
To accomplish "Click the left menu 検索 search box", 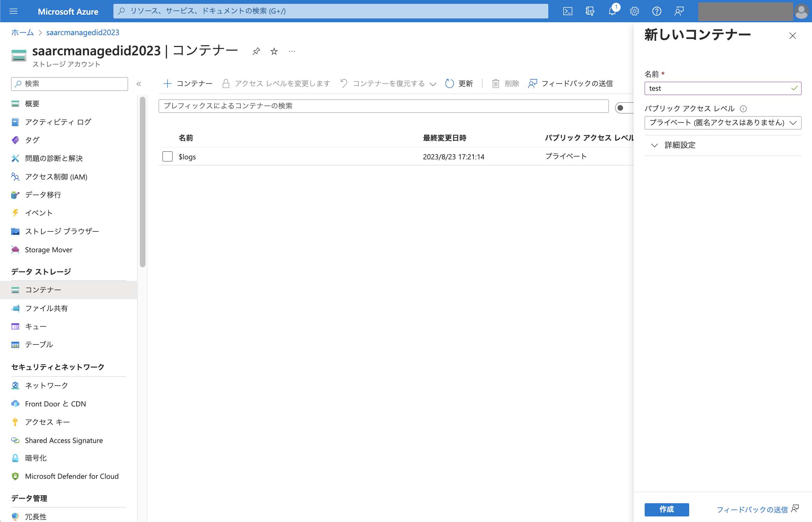I will click(x=70, y=84).
